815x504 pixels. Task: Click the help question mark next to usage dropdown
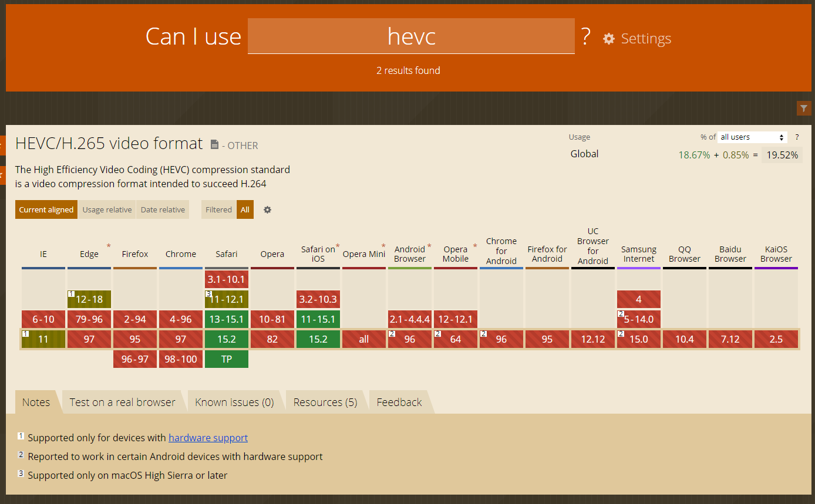click(797, 137)
